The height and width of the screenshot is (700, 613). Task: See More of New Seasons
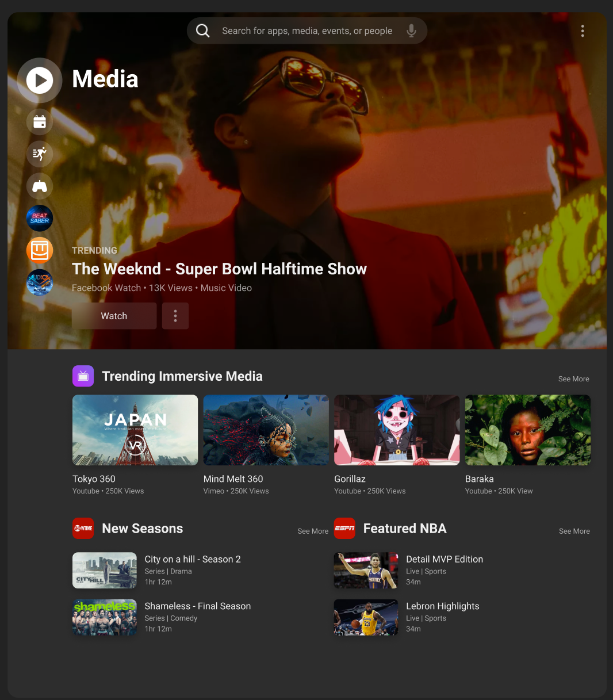(x=313, y=531)
